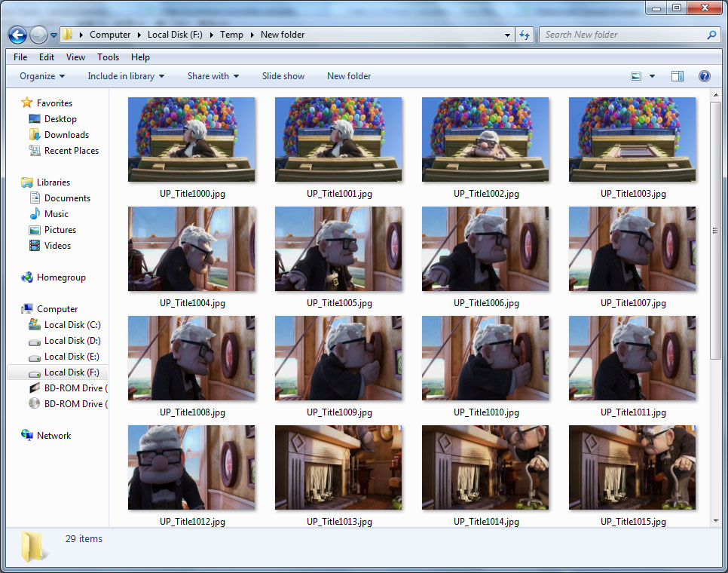Click the UP_Title1007.jpg file name
The image size is (728, 573).
point(633,303)
